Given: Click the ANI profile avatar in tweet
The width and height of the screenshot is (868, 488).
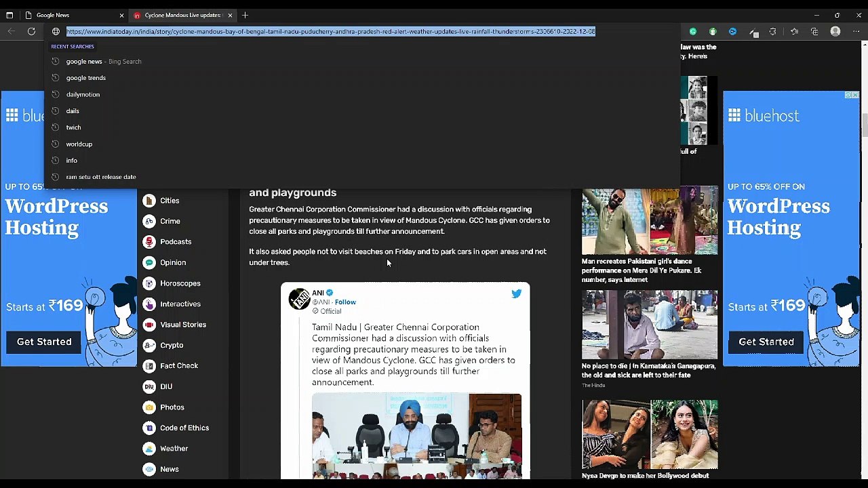Looking at the screenshot, I should tap(300, 299).
